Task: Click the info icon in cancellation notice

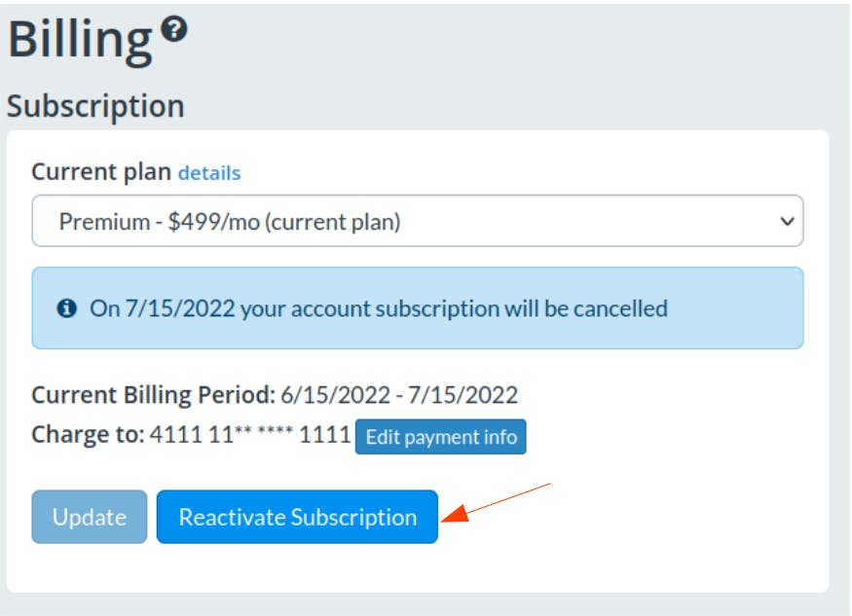Action: click(66, 309)
